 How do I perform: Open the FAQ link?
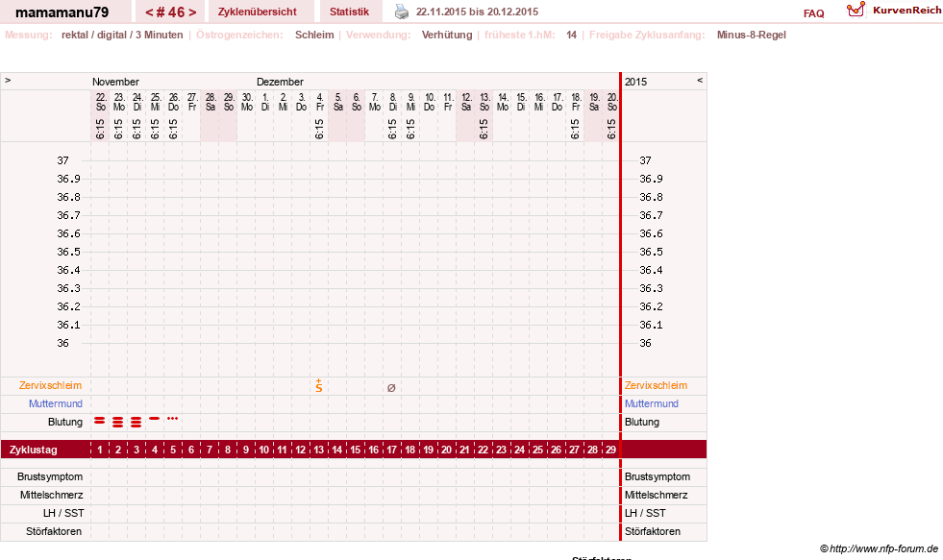813,13
